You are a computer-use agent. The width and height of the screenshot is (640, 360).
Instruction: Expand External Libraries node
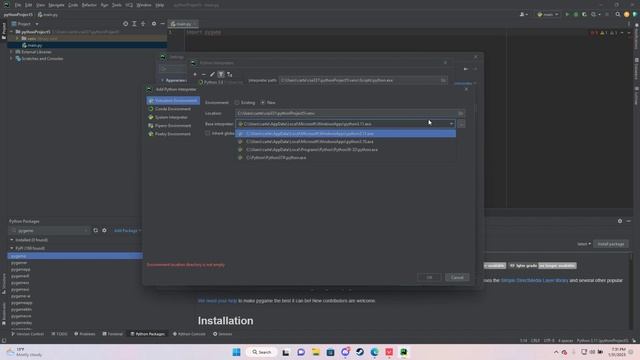point(11,52)
